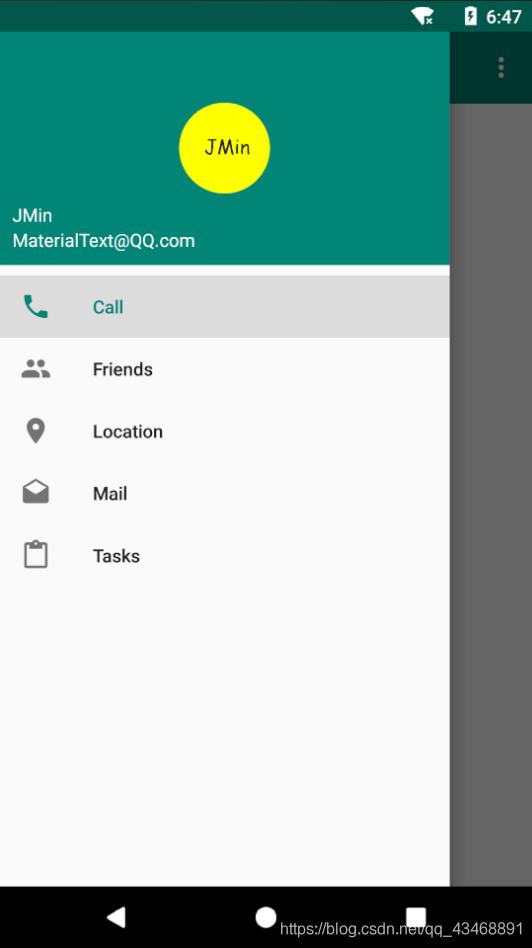Screen dimensions: 532x948
Task: Choose the Location menu item
Action: (x=224, y=431)
